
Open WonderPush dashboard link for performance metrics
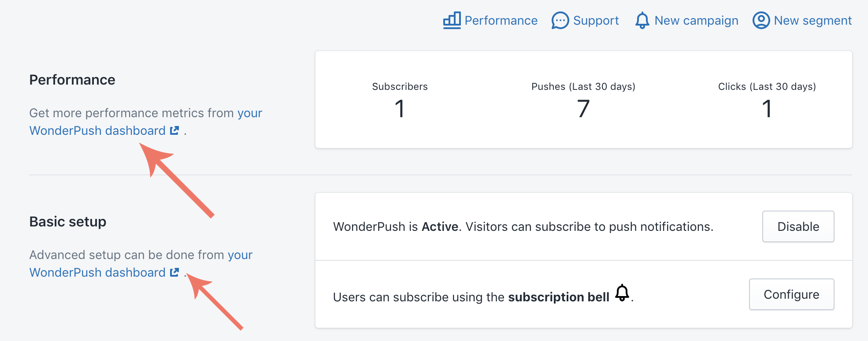pyautogui.click(x=145, y=122)
